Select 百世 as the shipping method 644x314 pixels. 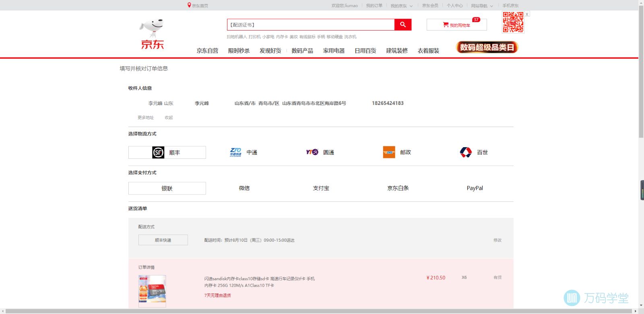click(474, 152)
